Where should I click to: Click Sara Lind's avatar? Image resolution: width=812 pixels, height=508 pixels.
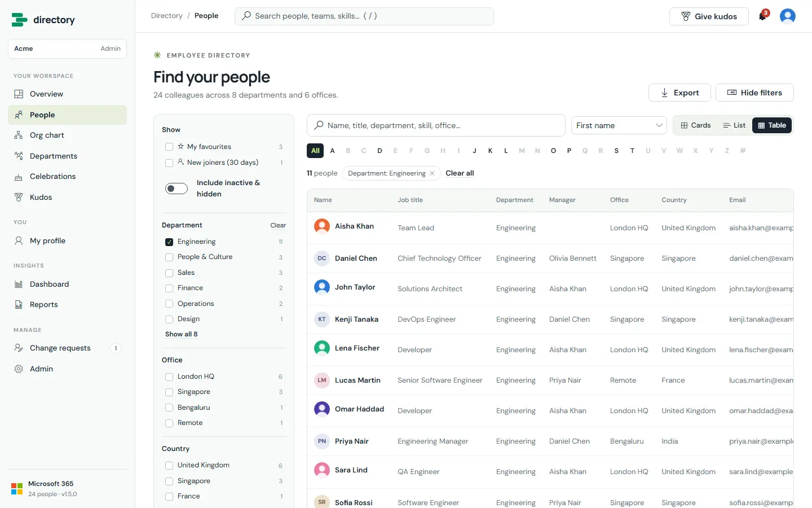(322, 470)
